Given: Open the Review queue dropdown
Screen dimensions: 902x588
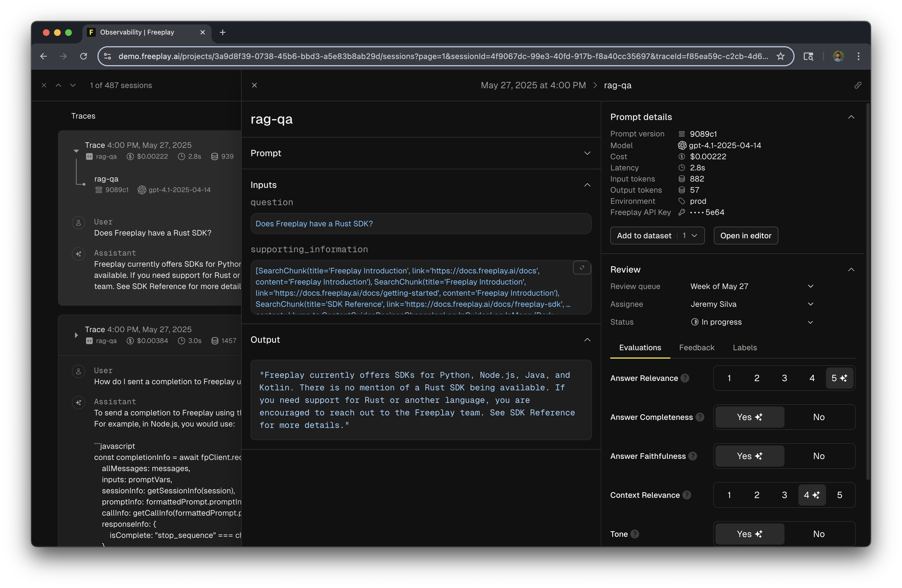Looking at the screenshot, I should pos(752,286).
